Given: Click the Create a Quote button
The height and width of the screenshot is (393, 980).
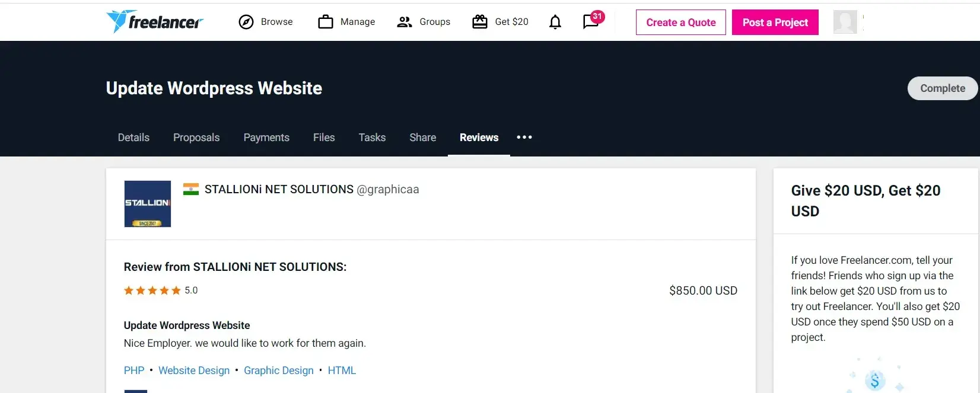Looking at the screenshot, I should (680, 23).
